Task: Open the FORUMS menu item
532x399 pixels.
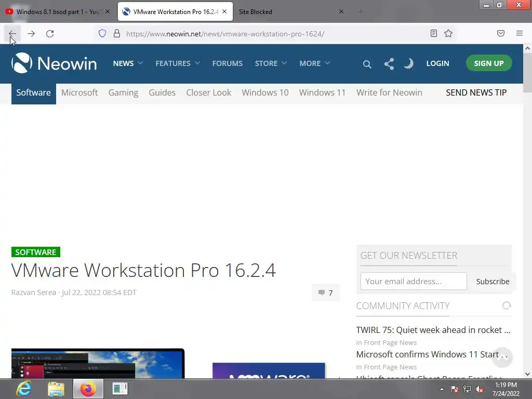Action: coord(228,63)
